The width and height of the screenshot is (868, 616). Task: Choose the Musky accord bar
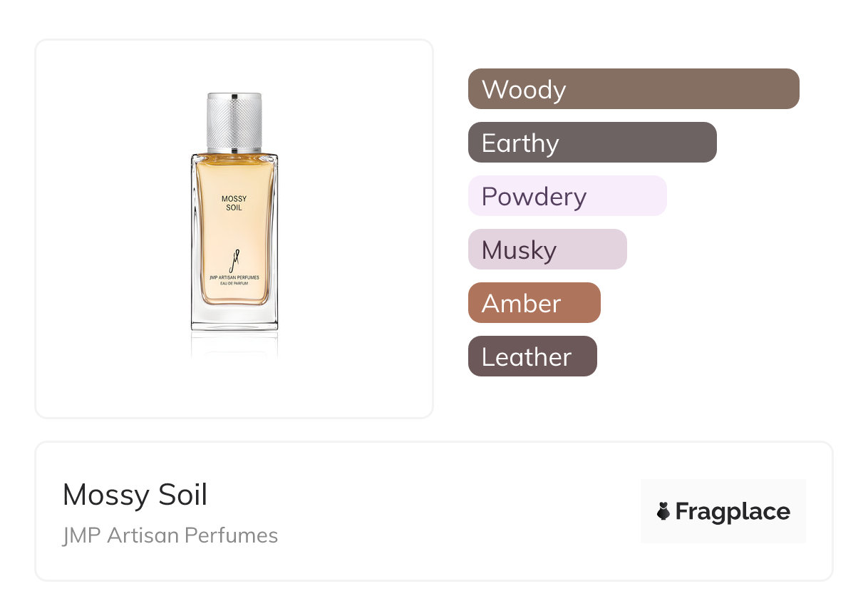(x=547, y=250)
